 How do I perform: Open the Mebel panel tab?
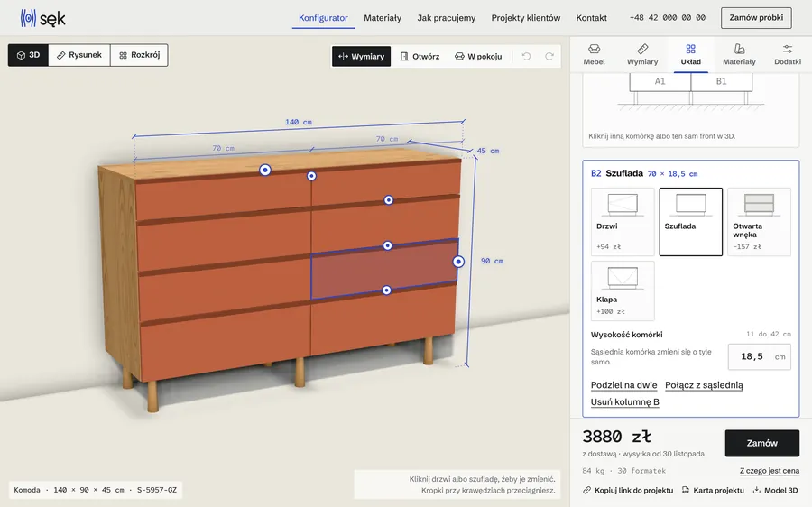(594, 54)
